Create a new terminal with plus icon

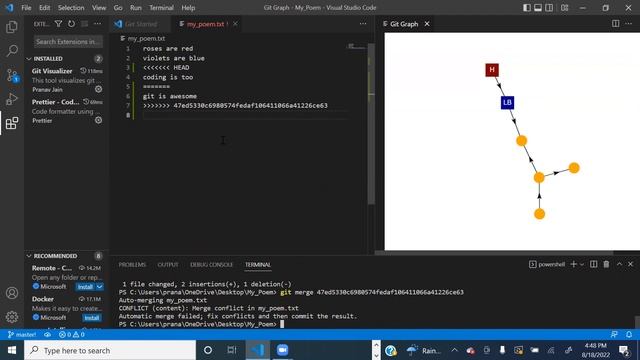pos(573,264)
